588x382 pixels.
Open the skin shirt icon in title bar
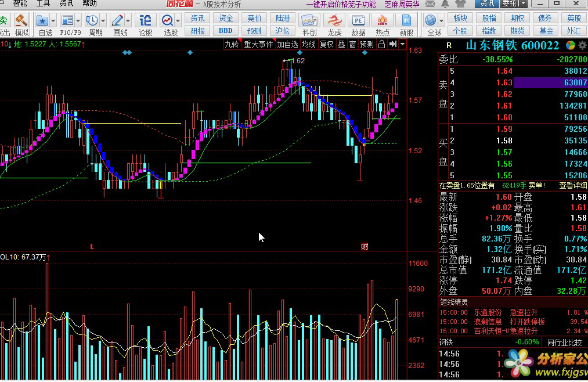[x=460, y=4]
